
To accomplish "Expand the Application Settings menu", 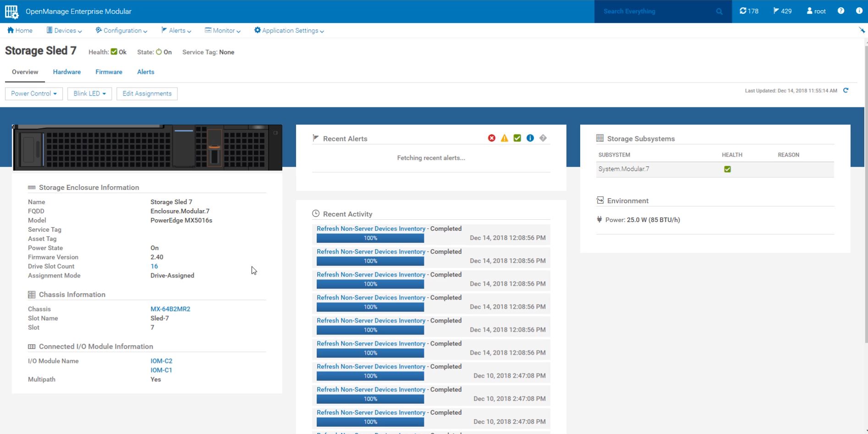I will click(289, 31).
